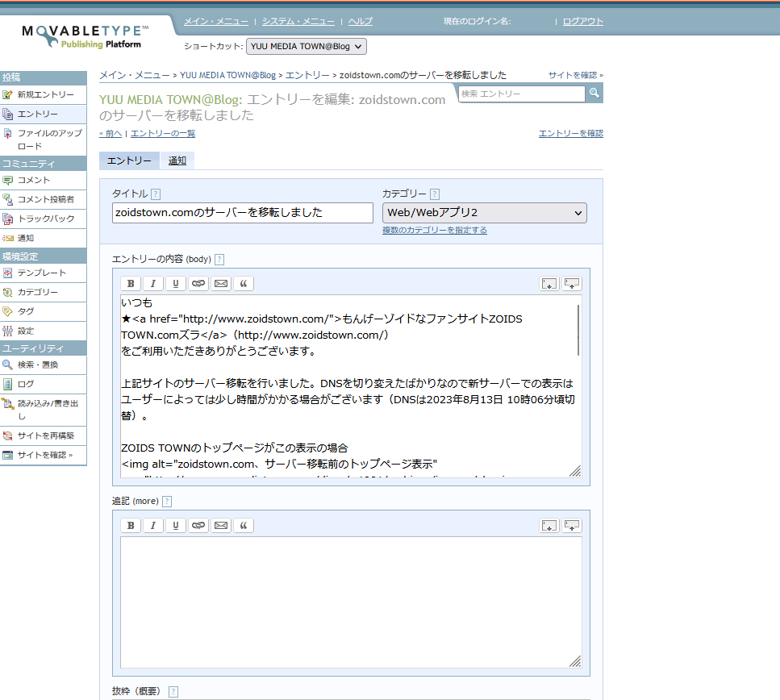This screenshot has height=700, width=780.
Task: Rebuild the site with サイトを再構築
Action: pos(47,435)
